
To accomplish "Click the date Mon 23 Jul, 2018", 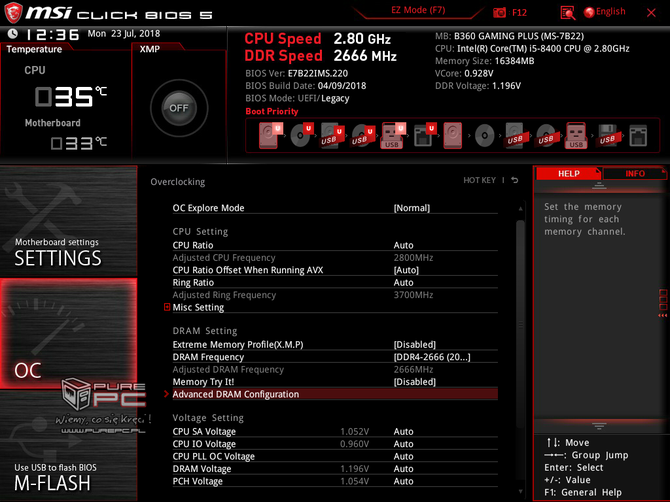I will pos(124,33).
